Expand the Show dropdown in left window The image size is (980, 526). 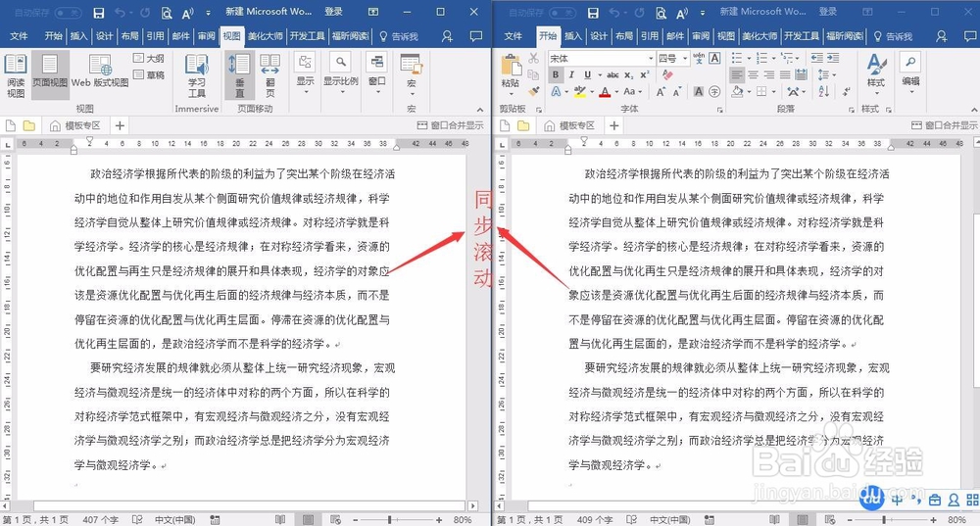pos(305,75)
